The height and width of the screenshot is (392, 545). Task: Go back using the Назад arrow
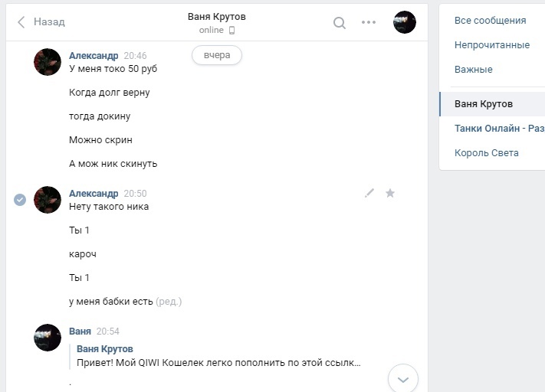[41, 22]
